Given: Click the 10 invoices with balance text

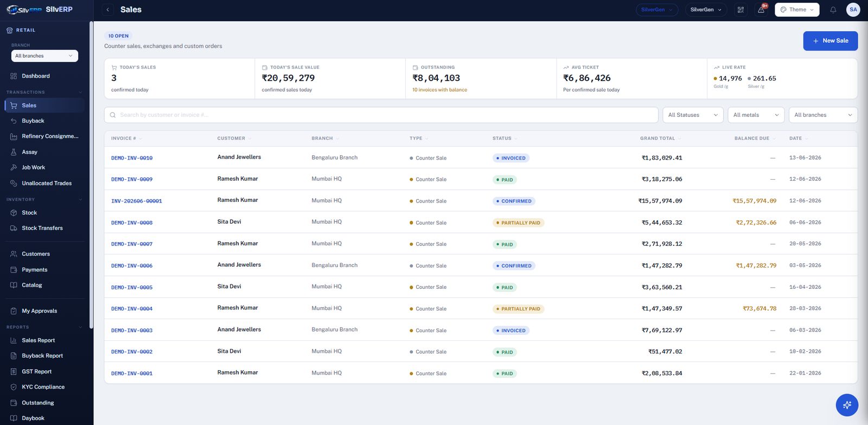Looking at the screenshot, I should [439, 90].
